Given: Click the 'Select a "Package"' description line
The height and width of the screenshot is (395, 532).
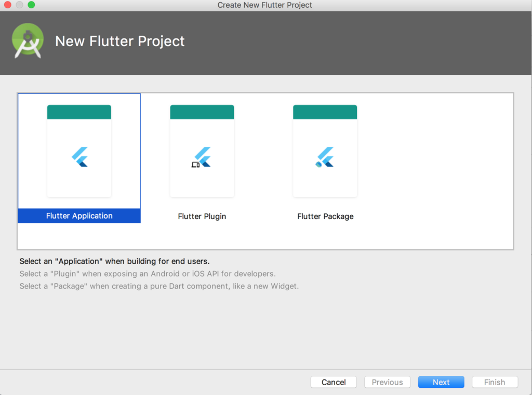Looking at the screenshot, I should coord(159,286).
